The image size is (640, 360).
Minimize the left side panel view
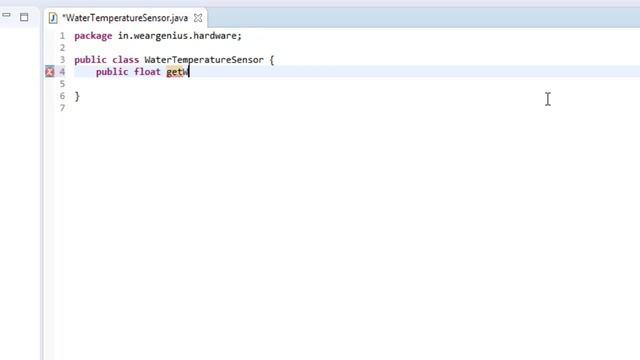6,15
